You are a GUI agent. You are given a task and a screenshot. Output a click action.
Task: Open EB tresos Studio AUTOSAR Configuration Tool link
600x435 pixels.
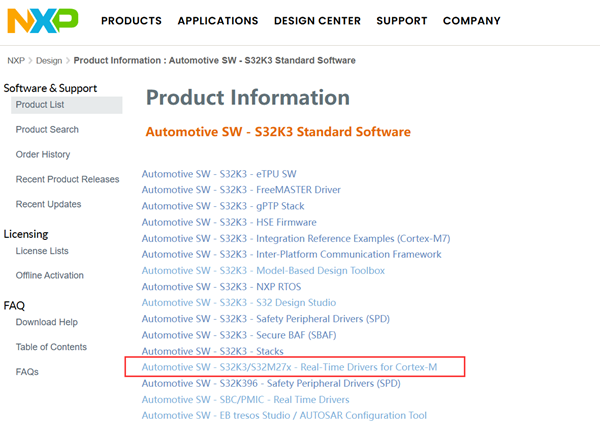pos(284,415)
